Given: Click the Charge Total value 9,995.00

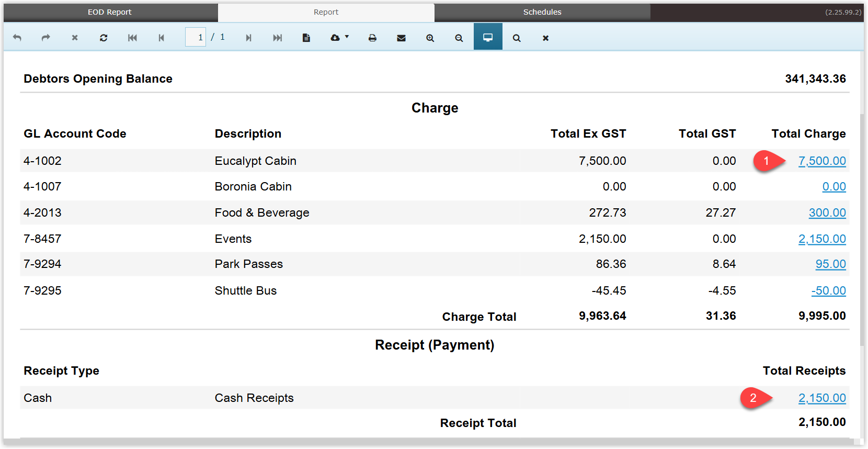Looking at the screenshot, I should pos(822,316).
